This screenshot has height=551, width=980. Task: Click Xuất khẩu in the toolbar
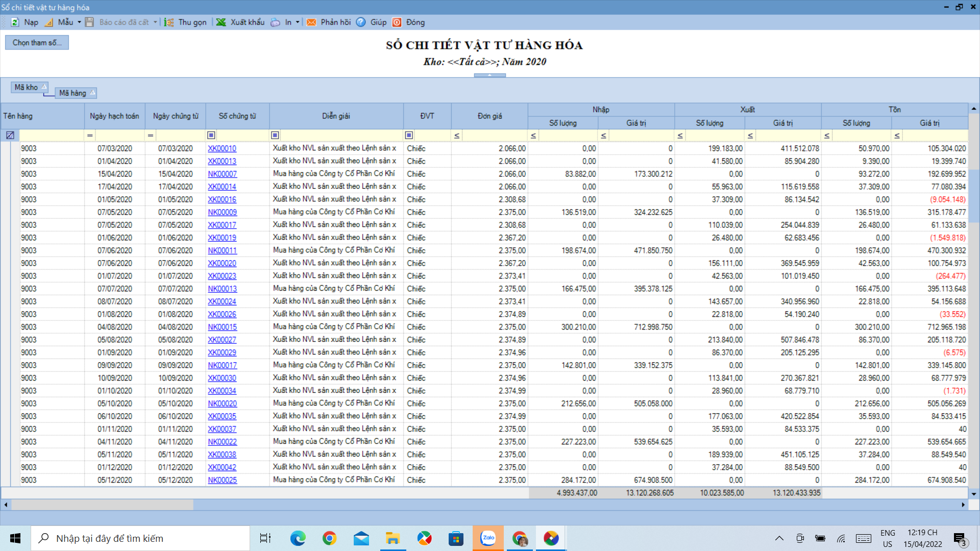[x=248, y=22]
